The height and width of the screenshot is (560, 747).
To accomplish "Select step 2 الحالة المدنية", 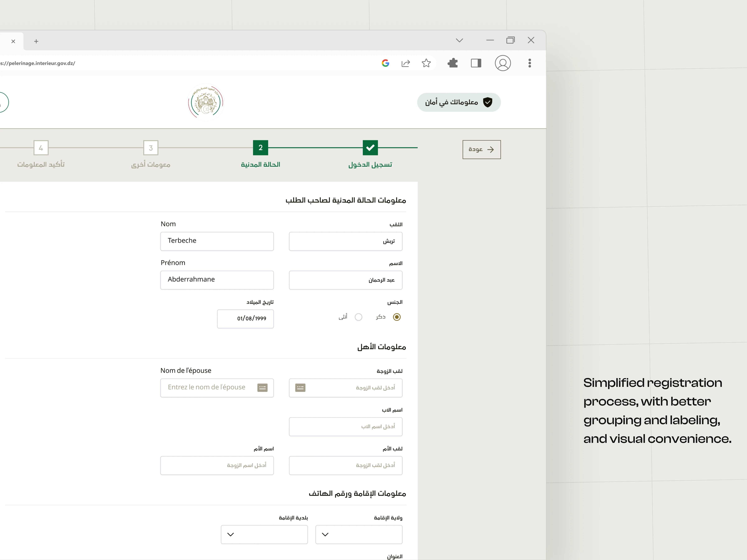I will pyautogui.click(x=260, y=147).
